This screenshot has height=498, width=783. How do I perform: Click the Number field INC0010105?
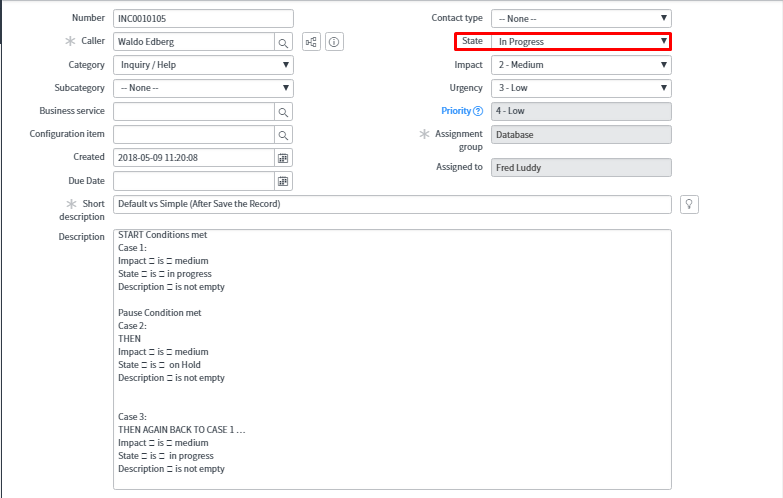203,18
